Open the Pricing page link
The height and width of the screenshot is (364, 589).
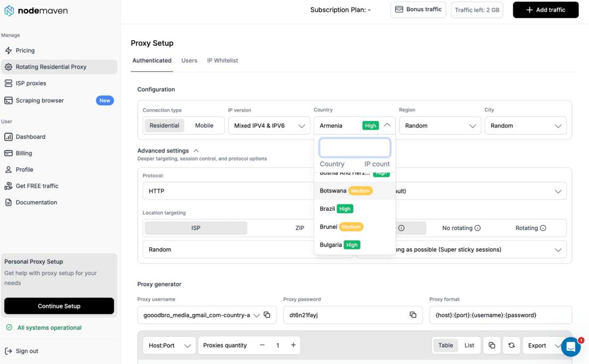25,50
